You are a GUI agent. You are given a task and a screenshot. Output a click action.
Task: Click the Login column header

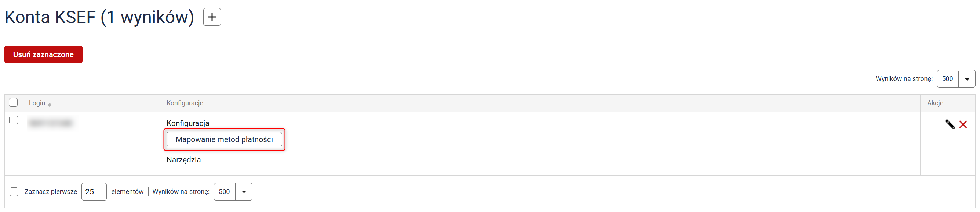(37, 103)
